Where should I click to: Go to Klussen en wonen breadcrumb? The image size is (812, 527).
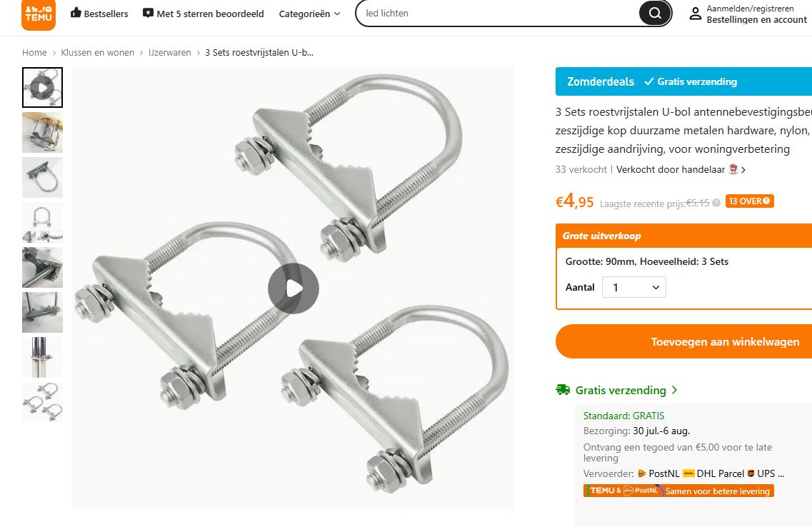click(97, 52)
